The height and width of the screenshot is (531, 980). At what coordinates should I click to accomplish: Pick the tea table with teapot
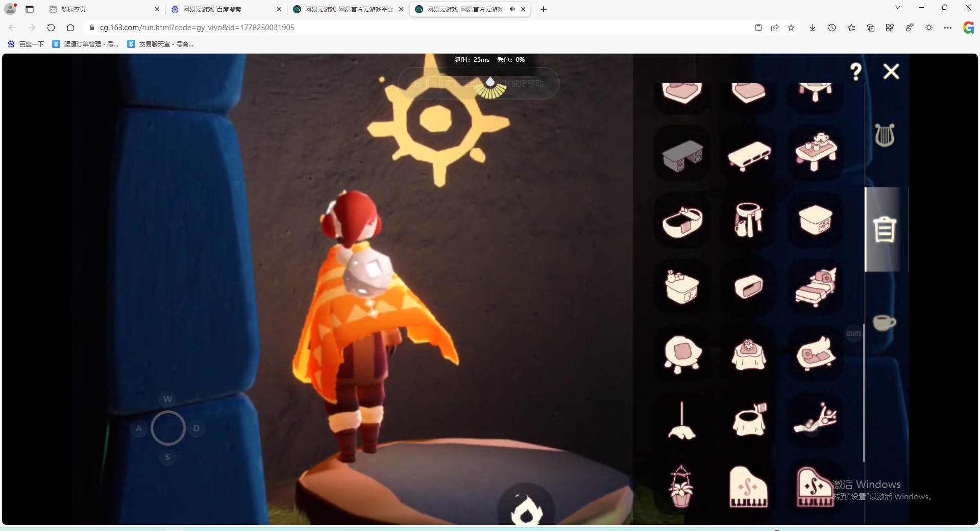click(816, 152)
